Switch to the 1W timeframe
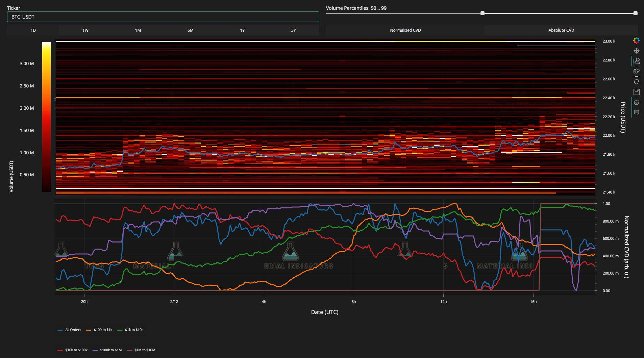Image resolution: width=644 pixels, height=358 pixels. tap(85, 30)
